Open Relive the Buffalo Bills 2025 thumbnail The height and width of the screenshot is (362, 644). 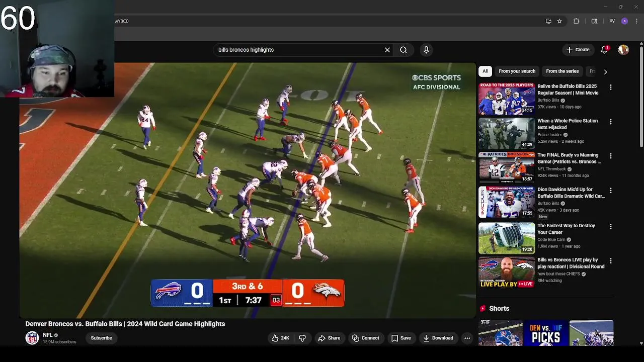(507, 99)
